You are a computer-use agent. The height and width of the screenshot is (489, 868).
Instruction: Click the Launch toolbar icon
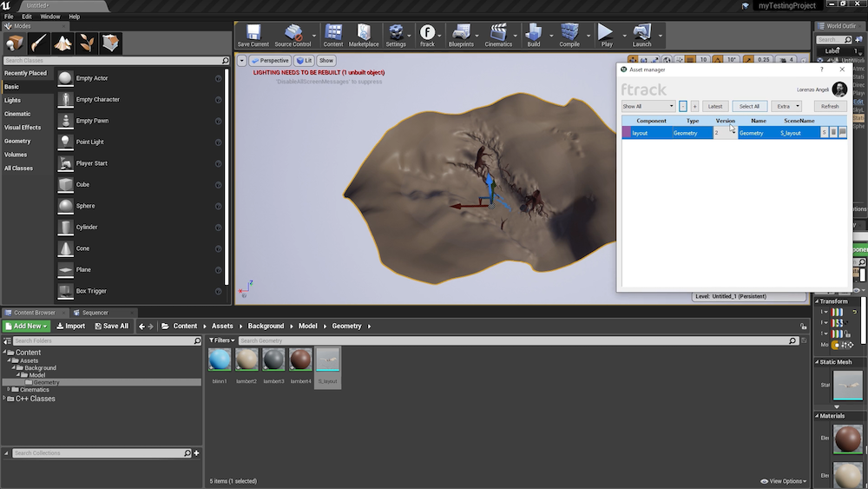[641, 36]
